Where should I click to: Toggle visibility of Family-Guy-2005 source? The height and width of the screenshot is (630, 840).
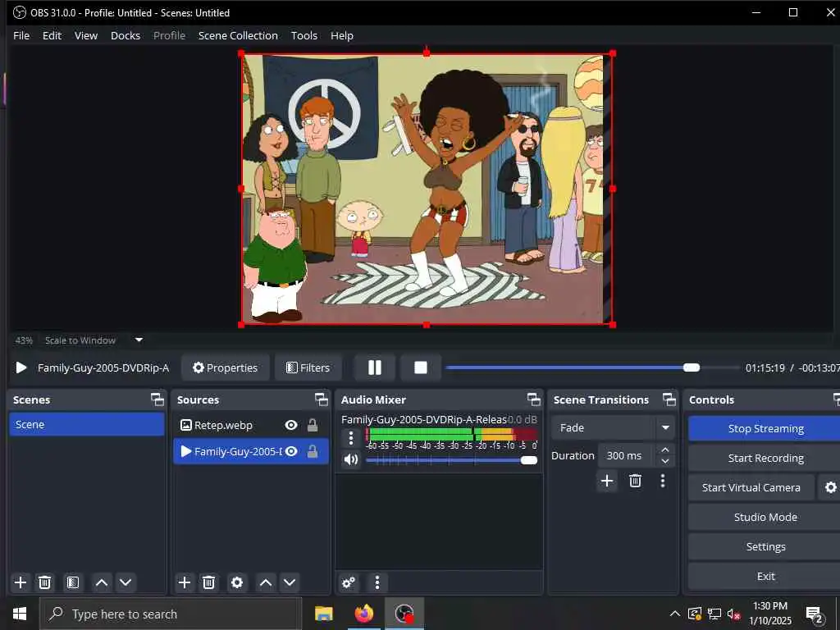coord(291,452)
